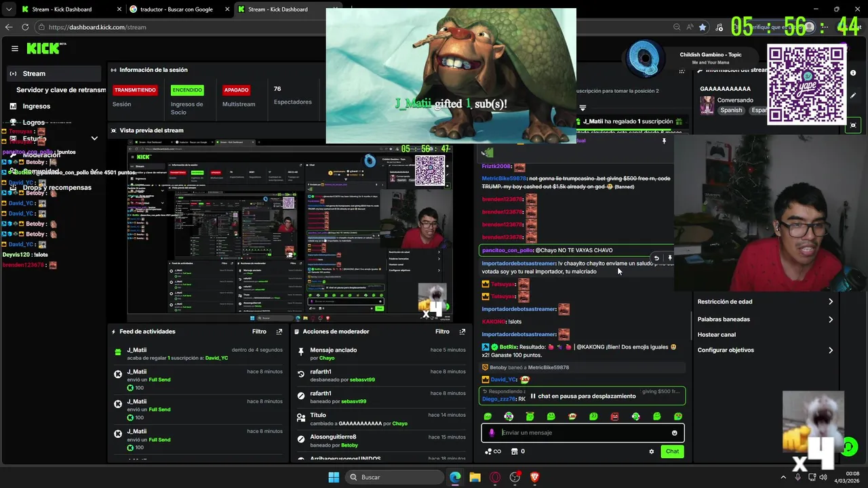The image size is (868, 488).
Task: Open chat settings gear icon
Action: click(652, 451)
